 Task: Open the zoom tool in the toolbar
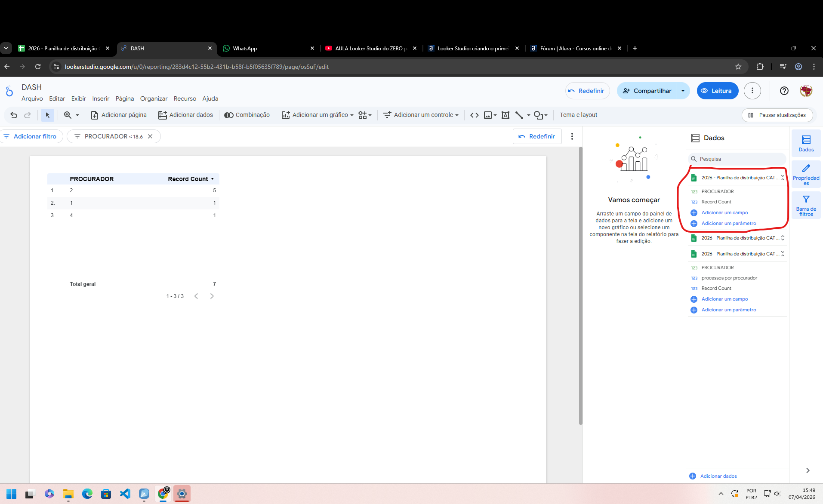[69, 115]
